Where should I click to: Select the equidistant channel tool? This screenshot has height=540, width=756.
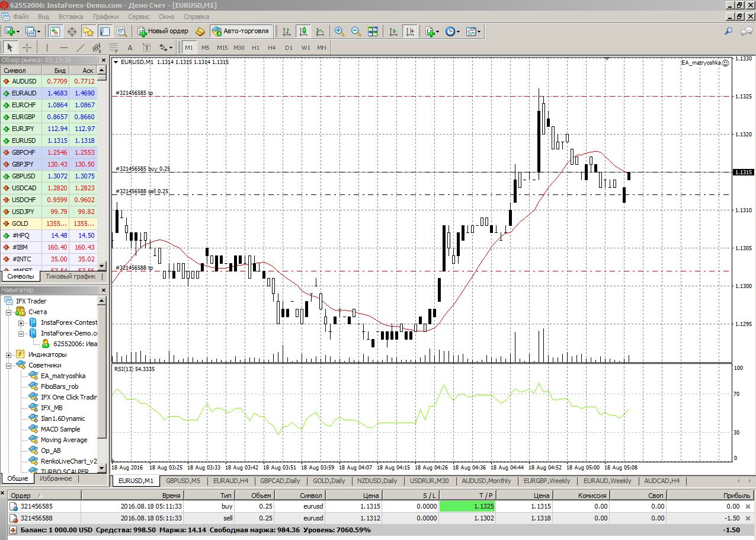coord(97,47)
